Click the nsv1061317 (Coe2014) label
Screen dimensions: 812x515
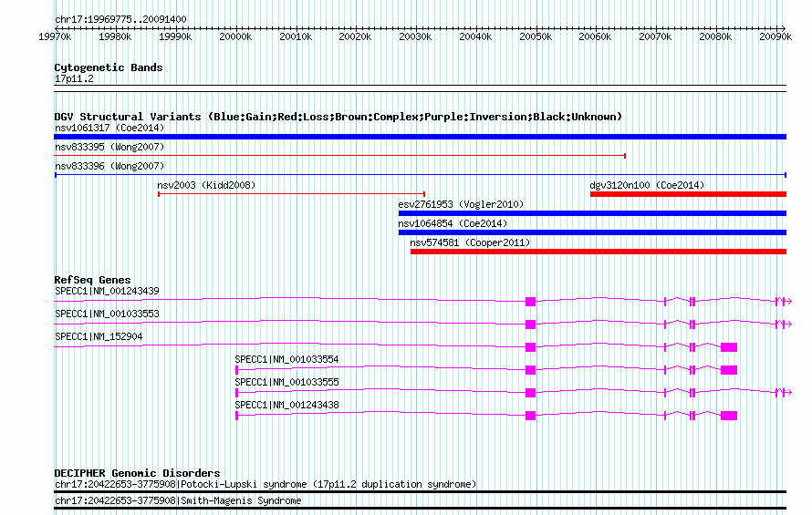click(x=109, y=128)
